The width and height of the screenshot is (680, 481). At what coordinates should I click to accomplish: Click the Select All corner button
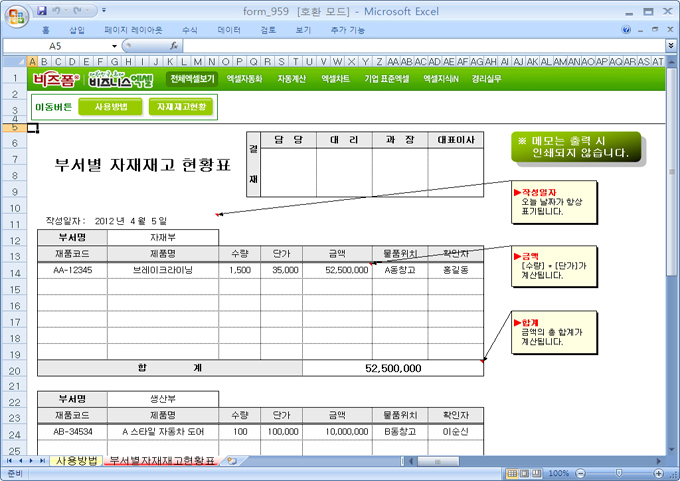click(x=15, y=62)
